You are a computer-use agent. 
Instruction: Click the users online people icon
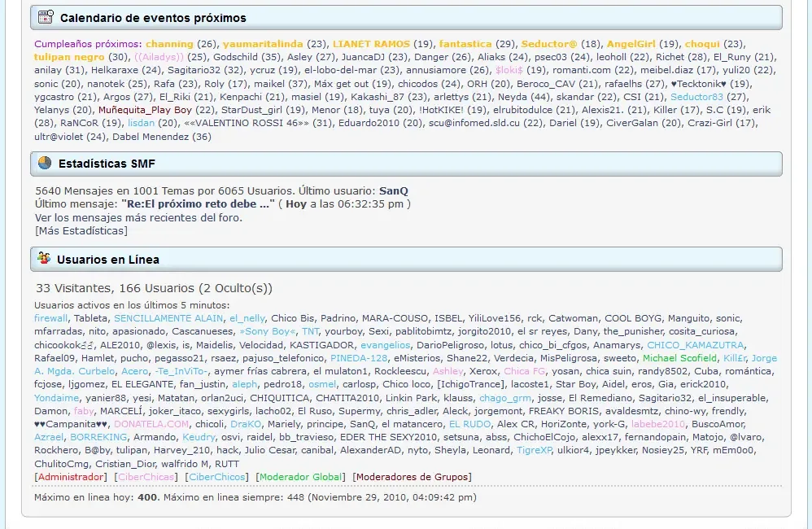click(44, 258)
